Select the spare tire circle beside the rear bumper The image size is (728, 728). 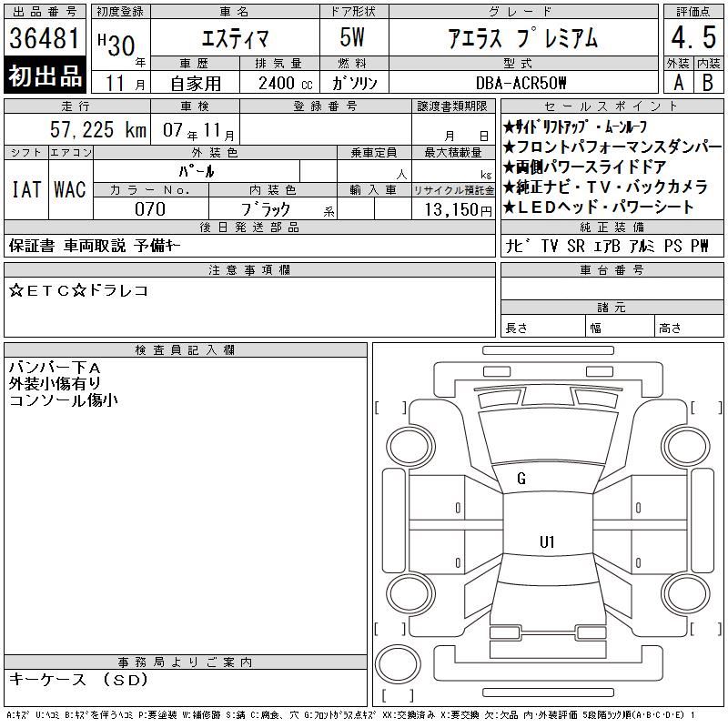(x=397, y=664)
